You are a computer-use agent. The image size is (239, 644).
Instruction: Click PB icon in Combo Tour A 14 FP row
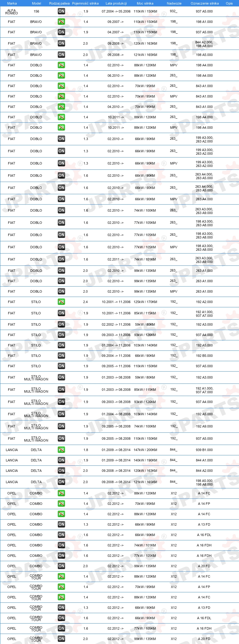[x=61, y=587]
